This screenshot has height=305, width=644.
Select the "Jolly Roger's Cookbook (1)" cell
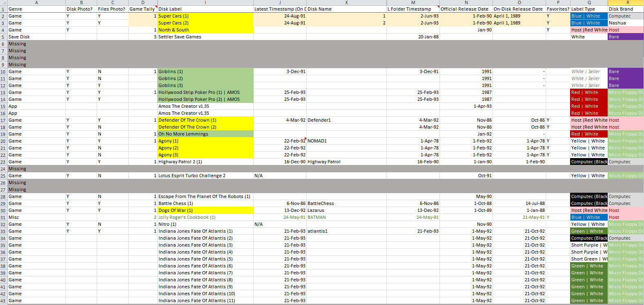point(205,217)
